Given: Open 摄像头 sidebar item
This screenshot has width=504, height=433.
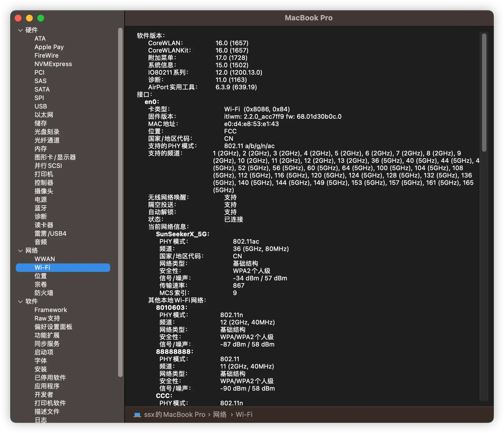Looking at the screenshot, I should 44,191.
